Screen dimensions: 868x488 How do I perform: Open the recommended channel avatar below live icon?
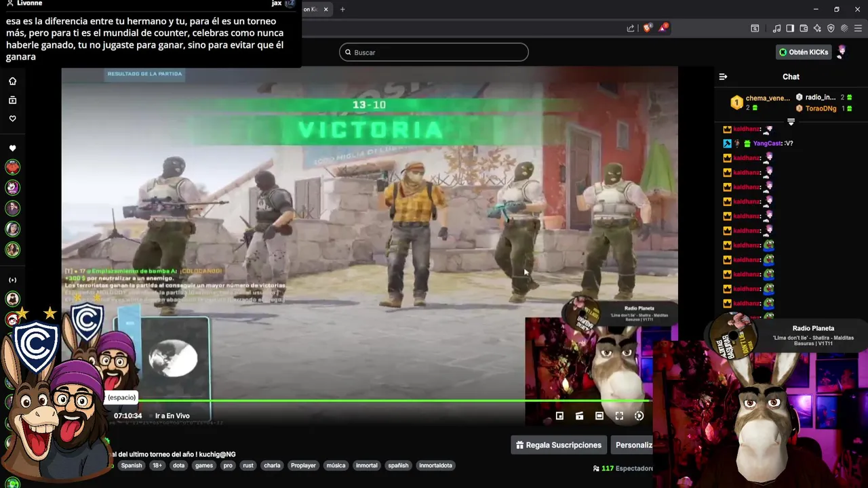pyautogui.click(x=12, y=298)
